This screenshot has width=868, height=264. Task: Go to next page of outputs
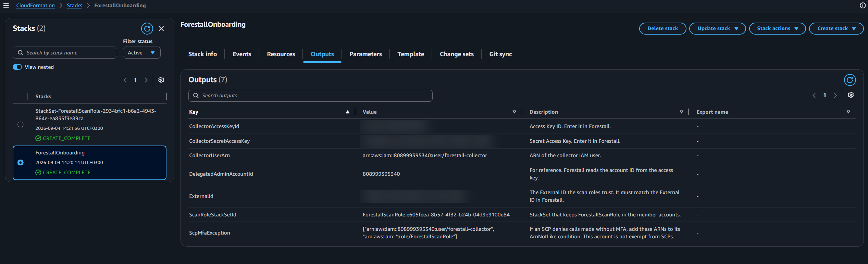point(835,96)
